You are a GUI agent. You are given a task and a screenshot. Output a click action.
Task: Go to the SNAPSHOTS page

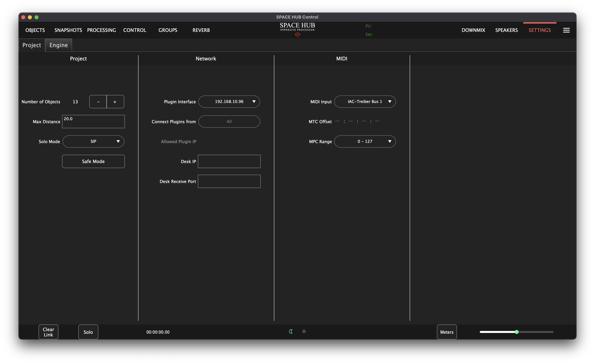coord(68,30)
